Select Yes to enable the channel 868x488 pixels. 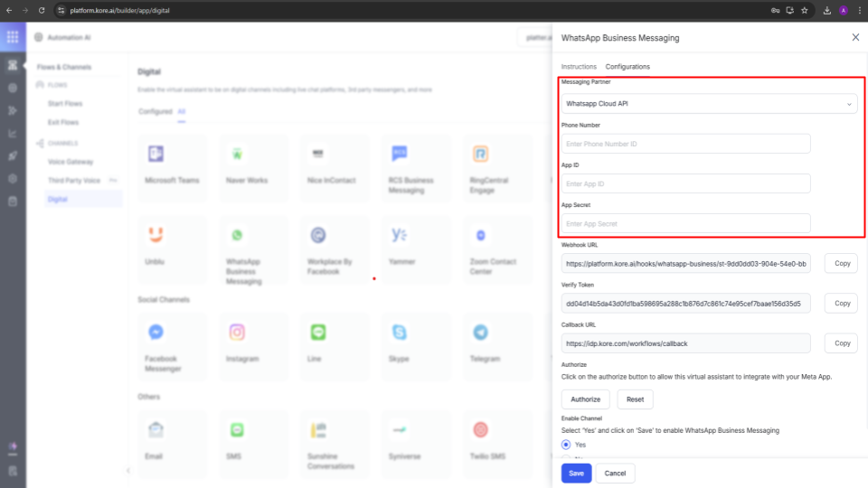[566, 445]
